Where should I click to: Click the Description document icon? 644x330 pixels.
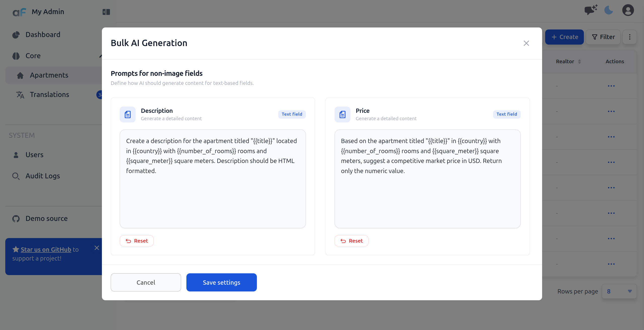pyautogui.click(x=128, y=114)
